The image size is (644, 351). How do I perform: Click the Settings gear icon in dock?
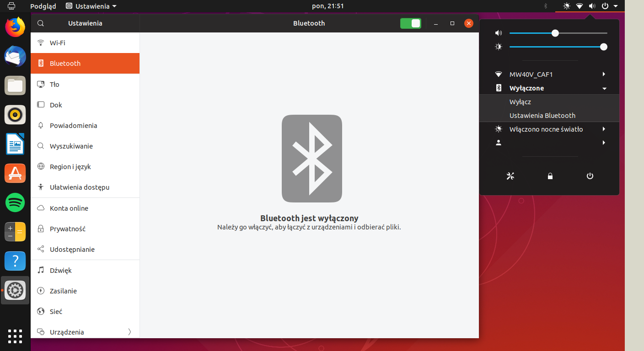point(15,290)
